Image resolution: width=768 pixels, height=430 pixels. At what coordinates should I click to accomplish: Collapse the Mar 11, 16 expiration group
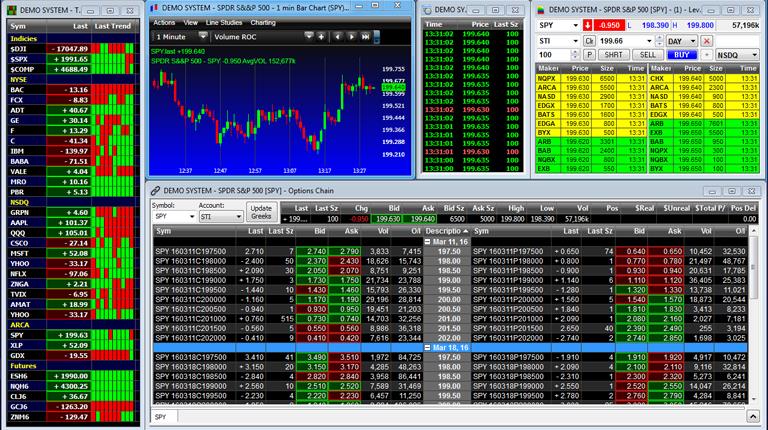tap(427, 242)
